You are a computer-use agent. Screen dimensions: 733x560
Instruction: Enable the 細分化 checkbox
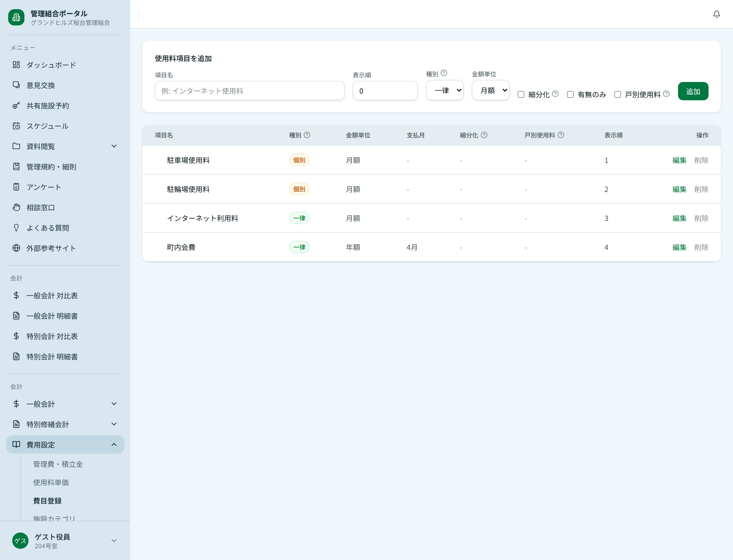click(521, 95)
